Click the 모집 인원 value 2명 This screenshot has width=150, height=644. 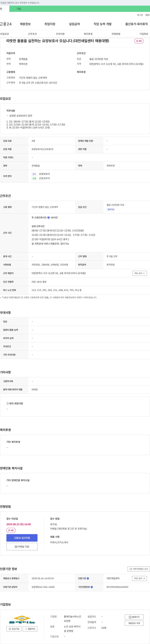[33, 141]
